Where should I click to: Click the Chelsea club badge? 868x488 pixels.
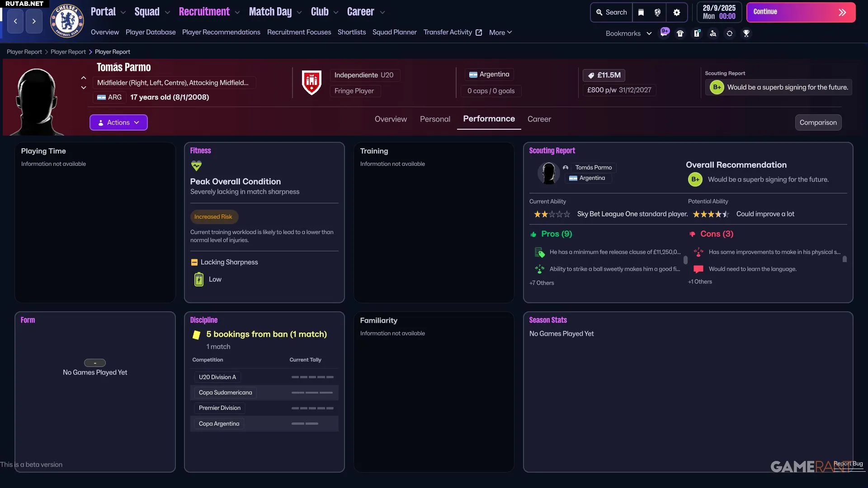67,21
